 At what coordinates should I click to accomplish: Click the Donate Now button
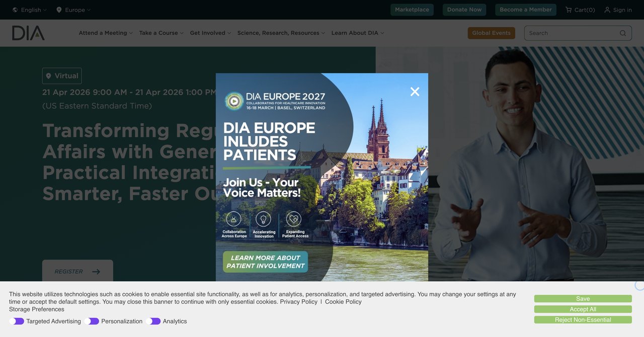[464, 10]
